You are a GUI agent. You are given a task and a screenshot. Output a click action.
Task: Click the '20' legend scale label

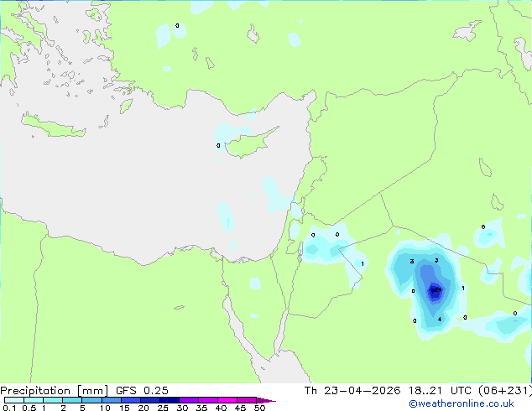pyautogui.click(x=143, y=408)
